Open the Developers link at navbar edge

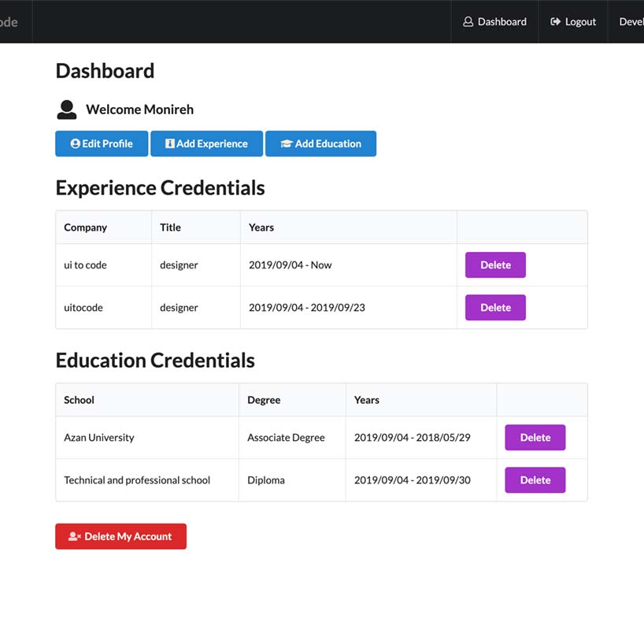[631, 22]
